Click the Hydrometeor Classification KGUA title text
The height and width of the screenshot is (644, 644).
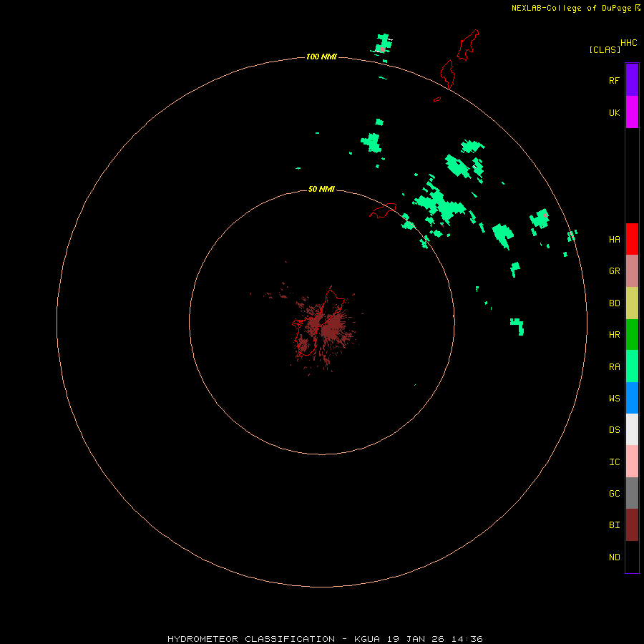(325, 639)
